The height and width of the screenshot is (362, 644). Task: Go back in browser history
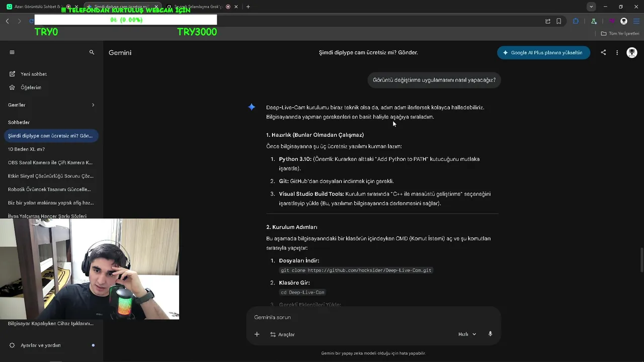[x=7, y=21]
